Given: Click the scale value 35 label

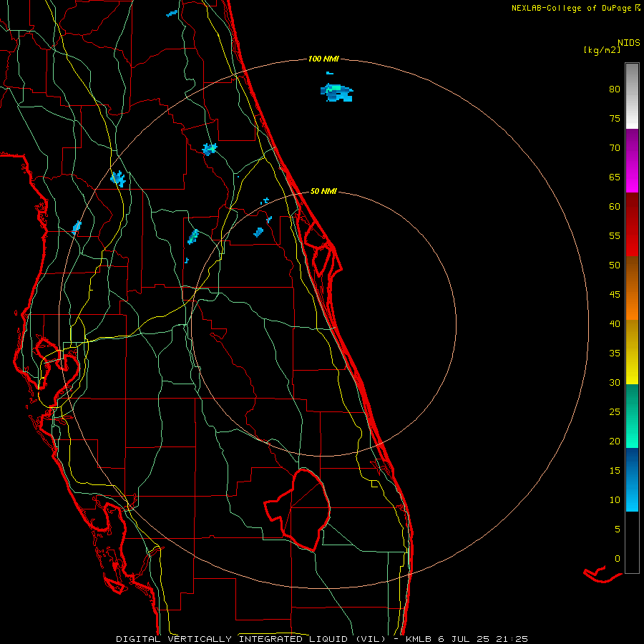Looking at the screenshot, I should [615, 353].
